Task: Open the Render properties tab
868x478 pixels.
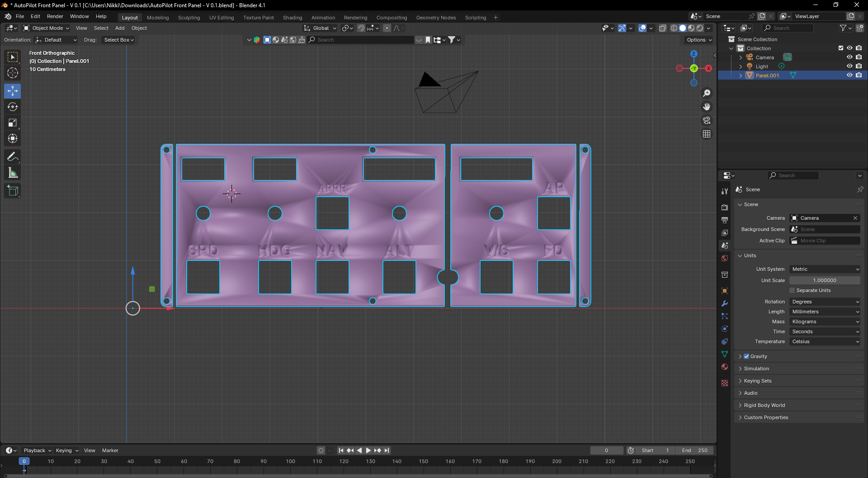Action: coord(725,207)
